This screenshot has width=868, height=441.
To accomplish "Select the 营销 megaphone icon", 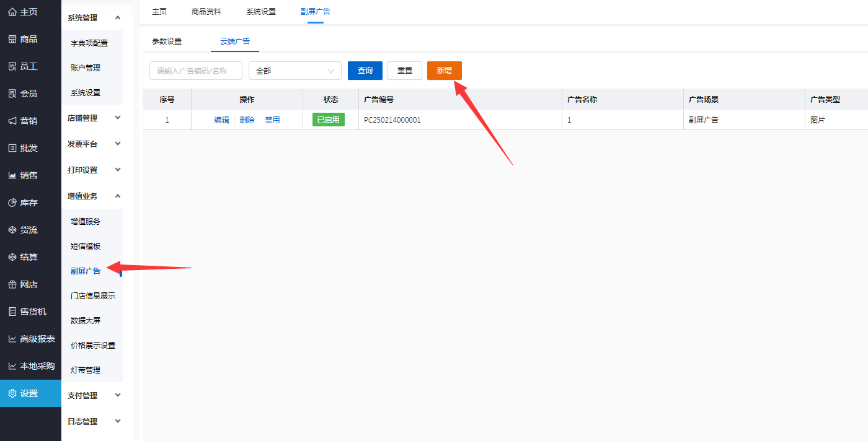I will pos(12,121).
